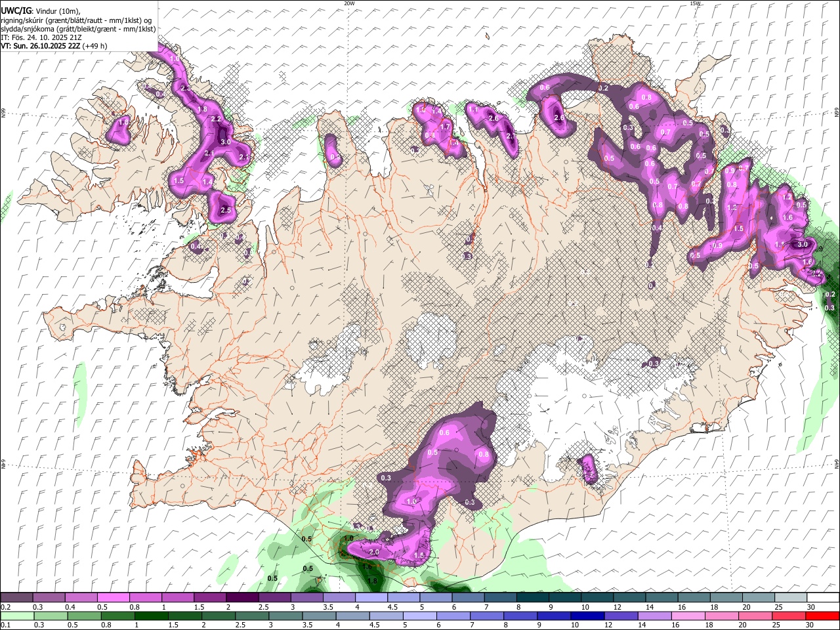Click the 3.0 snowfall value in the Westfjords
This screenshot has height=630, width=840.
[226, 142]
